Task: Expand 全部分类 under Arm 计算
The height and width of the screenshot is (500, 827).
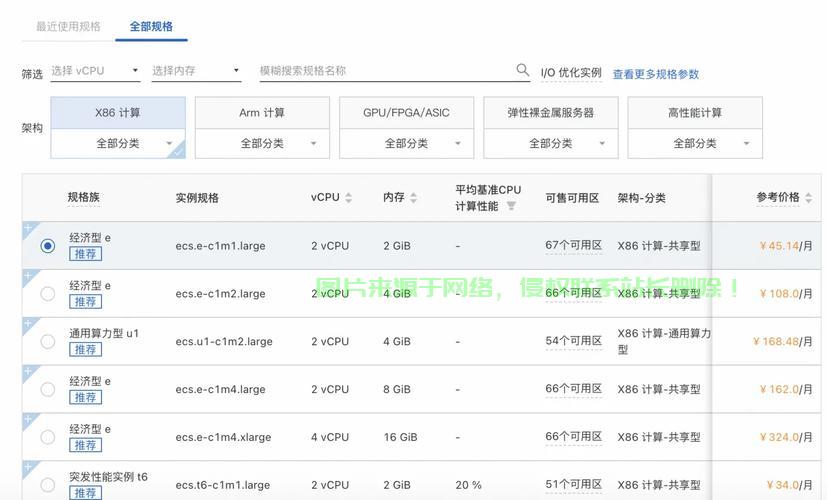Action: [x=262, y=143]
